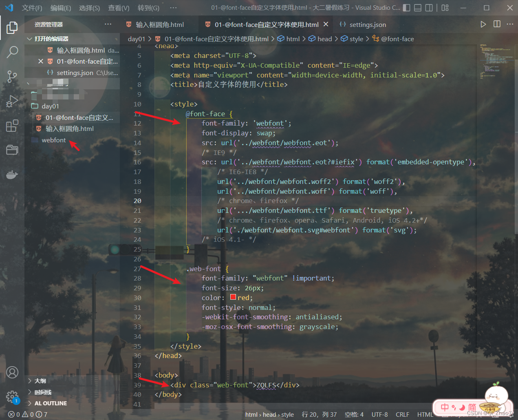
Task: Open 输入框圆角.html in open editors list
Action: pos(72,50)
